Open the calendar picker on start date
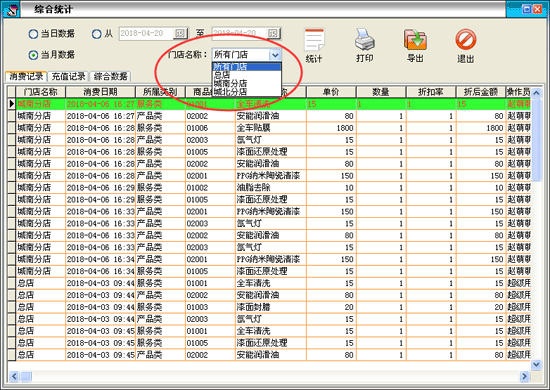 (x=180, y=33)
